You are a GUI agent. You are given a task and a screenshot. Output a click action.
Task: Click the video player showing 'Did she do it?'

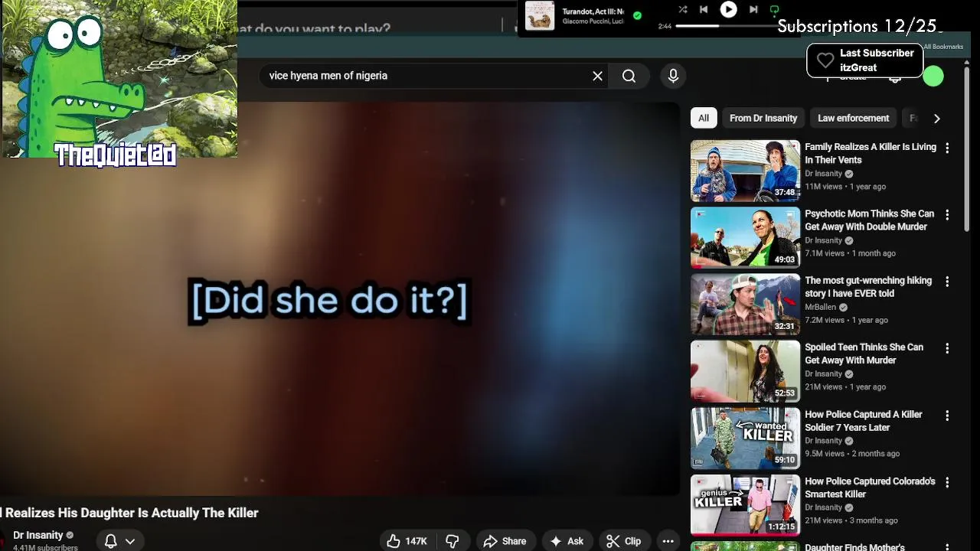coord(340,299)
